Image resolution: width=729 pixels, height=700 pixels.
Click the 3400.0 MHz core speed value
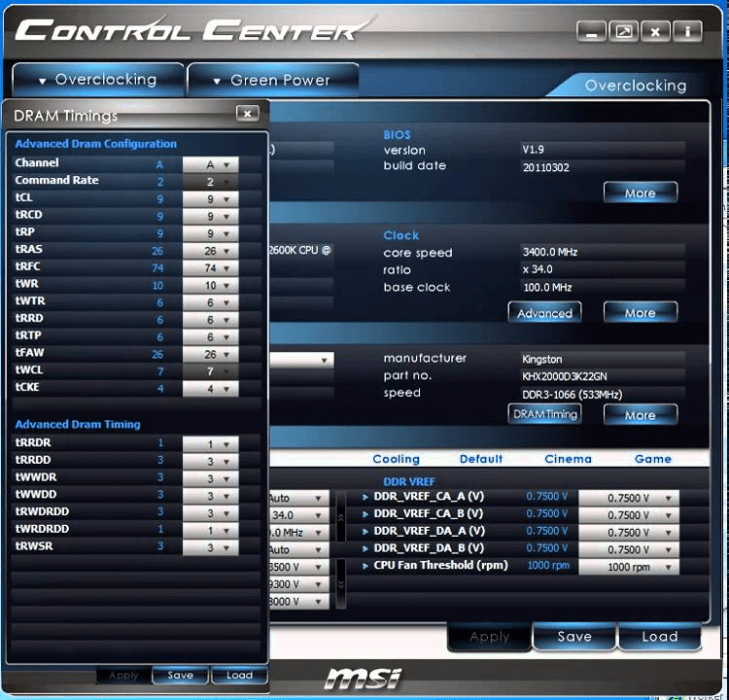(550, 252)
